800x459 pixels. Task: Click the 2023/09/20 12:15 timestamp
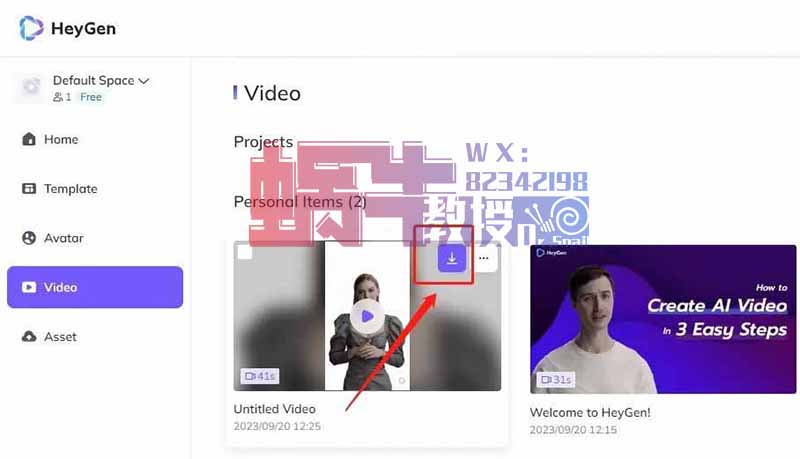click(573, 430)
